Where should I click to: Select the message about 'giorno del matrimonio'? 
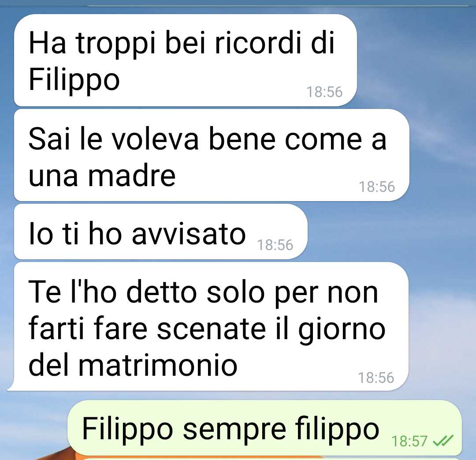(211, 326)
